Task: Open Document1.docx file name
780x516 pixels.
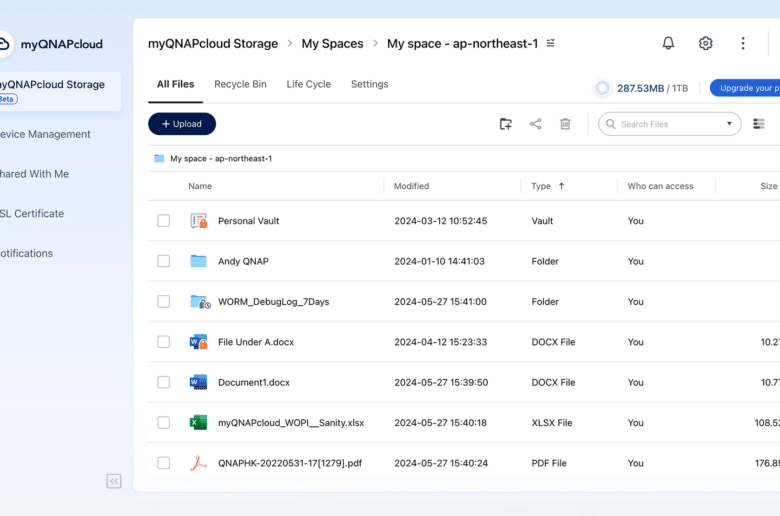Action: pyautogui.click(x=254, y=382)
